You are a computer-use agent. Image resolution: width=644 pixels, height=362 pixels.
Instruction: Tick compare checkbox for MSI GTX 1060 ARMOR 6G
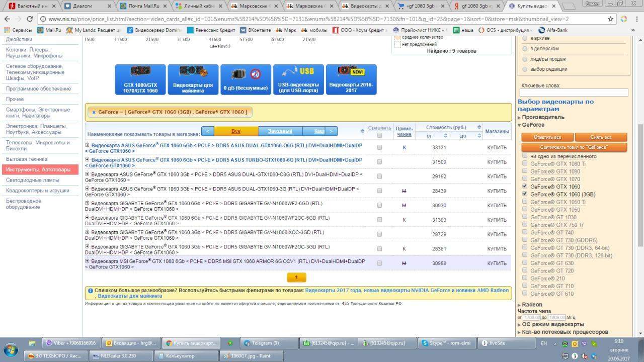click(x=379, y=263)
